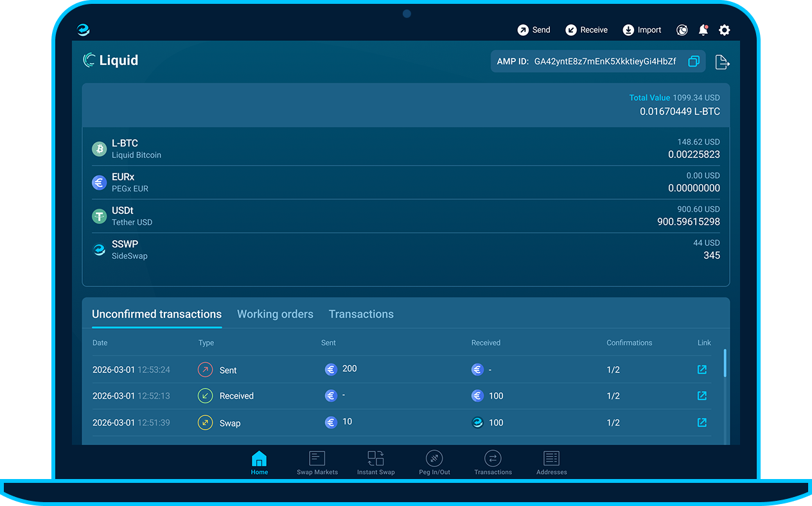Open Peg In/Out page

[x=434, y=462]
